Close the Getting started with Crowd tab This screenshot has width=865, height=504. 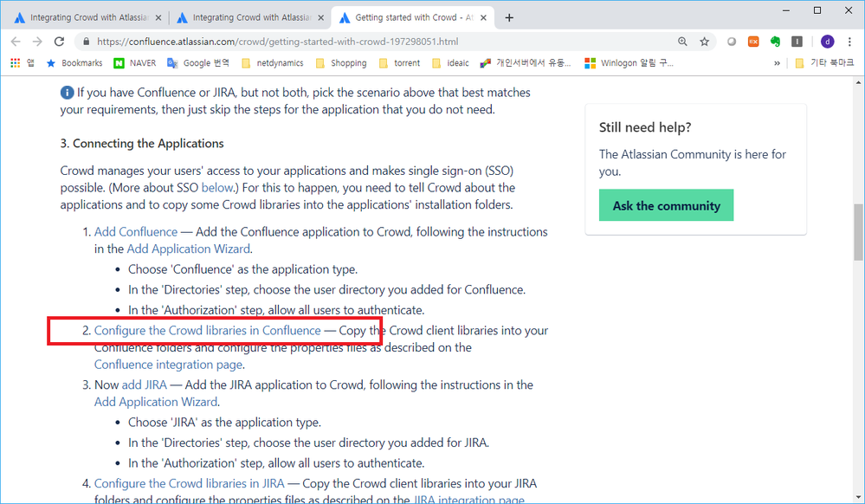[x=483, y=17]
